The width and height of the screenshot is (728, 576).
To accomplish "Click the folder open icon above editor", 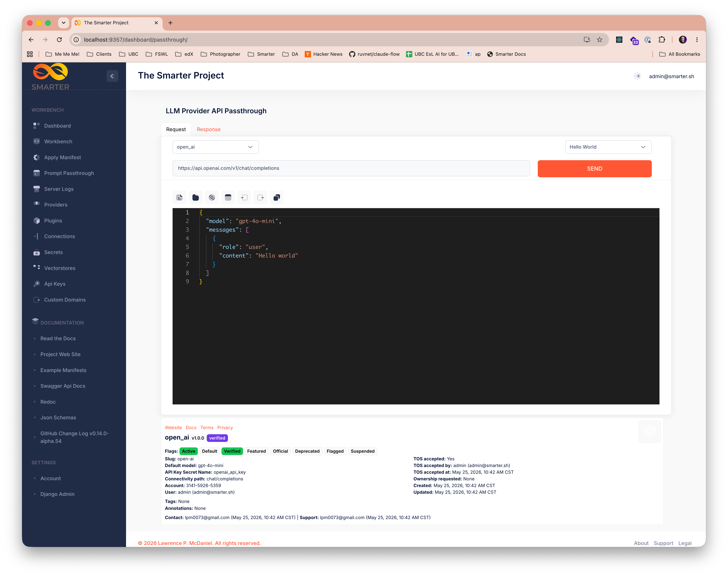I will pyautogui.click(x=196, y=198).
